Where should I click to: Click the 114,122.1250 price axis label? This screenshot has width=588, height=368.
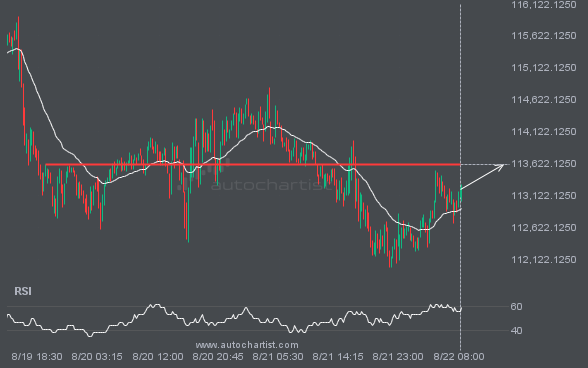(544, 132)
